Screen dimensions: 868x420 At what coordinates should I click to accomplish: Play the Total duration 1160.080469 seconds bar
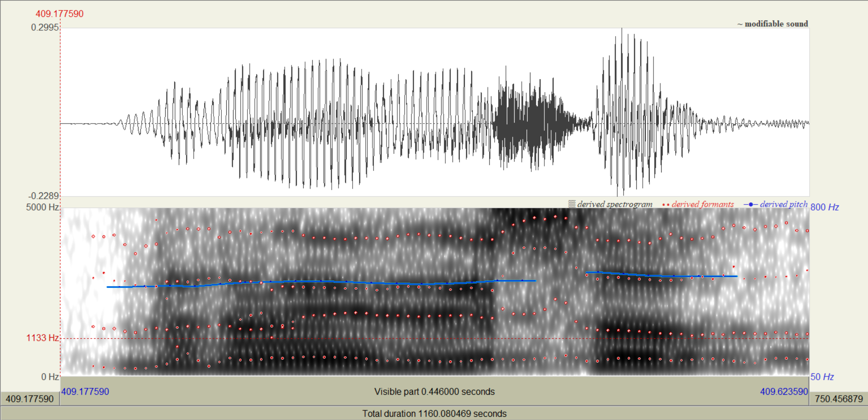(434, 413)
